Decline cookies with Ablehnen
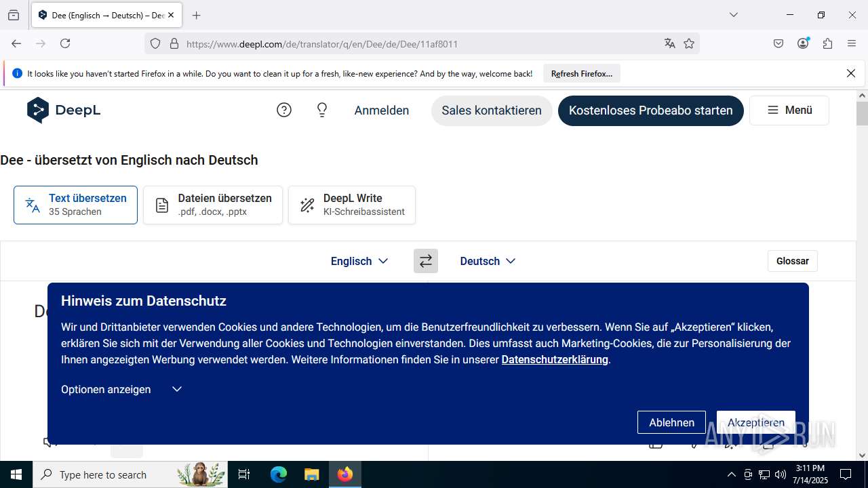 pyautogui.click(x=671, y=422)
